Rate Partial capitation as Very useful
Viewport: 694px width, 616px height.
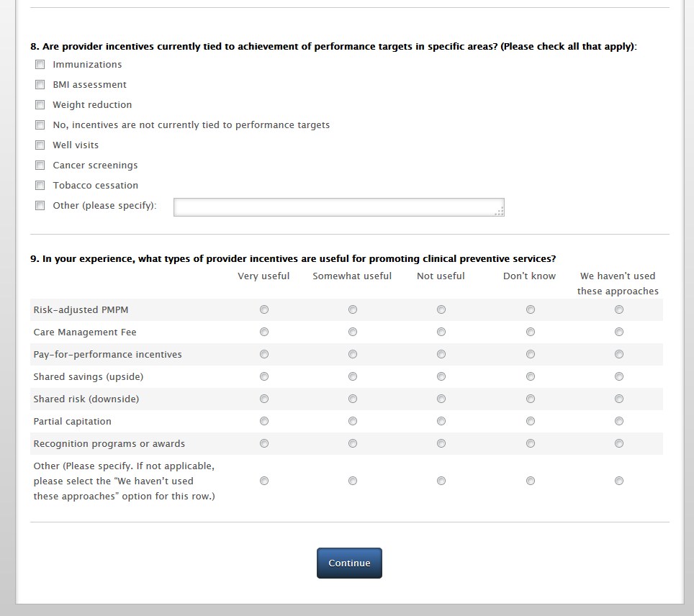[x=264, y=421]
